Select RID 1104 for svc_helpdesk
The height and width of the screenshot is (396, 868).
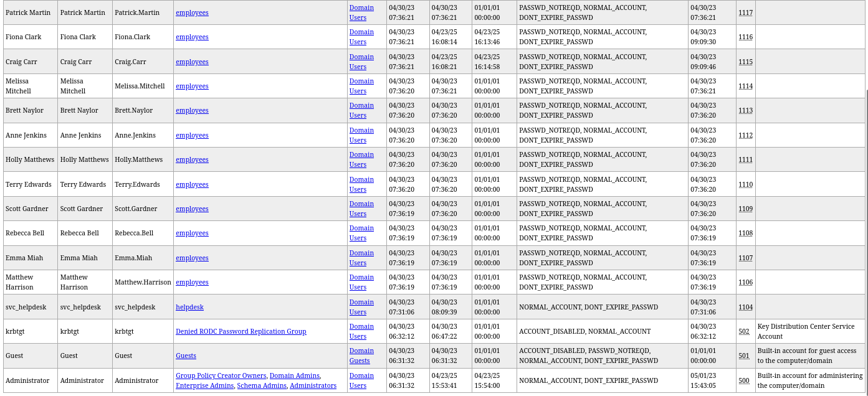[745, 307]
